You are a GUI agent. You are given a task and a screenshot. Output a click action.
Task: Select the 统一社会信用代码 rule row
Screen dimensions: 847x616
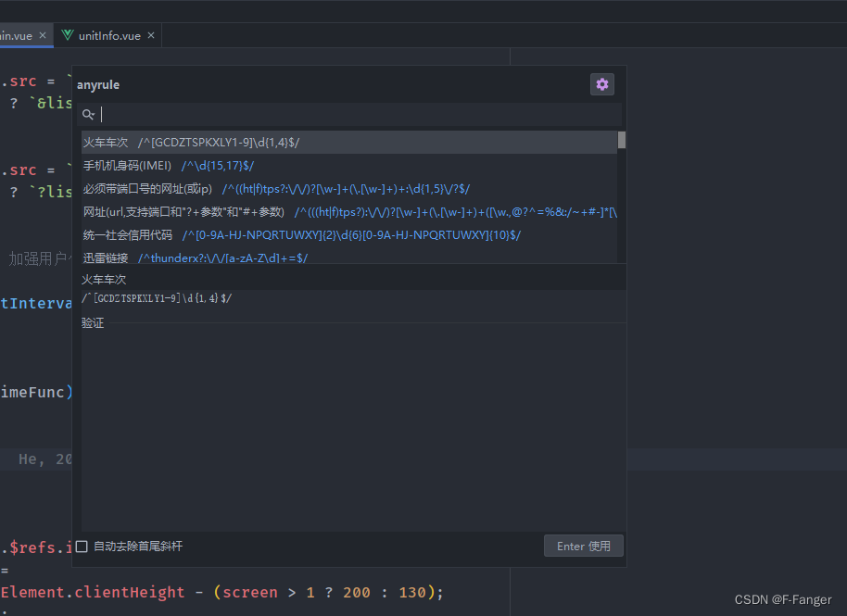(349, 235)
